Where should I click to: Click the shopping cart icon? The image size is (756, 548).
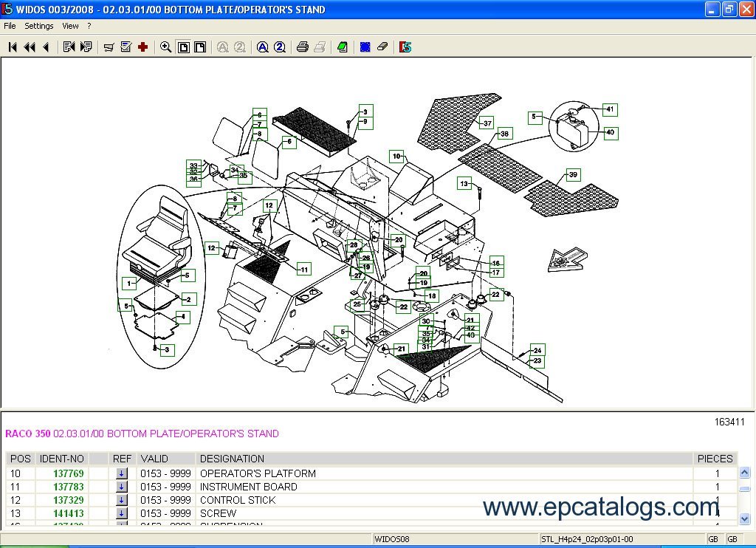(109, 47)
